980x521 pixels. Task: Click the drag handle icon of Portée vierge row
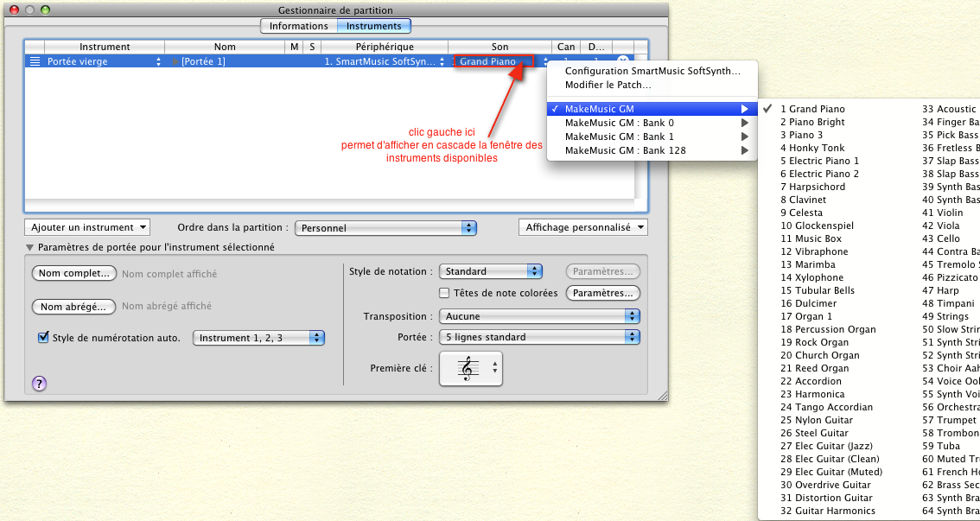coord(35,61)
